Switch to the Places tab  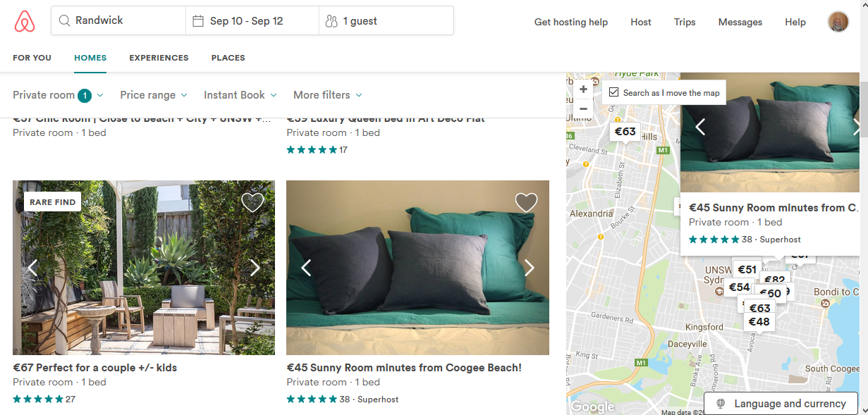(228, 58)
